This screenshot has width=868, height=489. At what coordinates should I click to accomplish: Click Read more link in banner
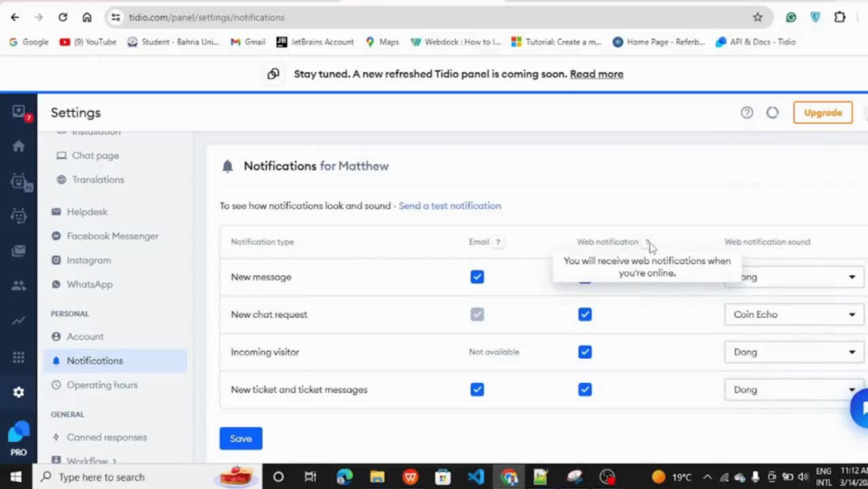coord(596,74)
